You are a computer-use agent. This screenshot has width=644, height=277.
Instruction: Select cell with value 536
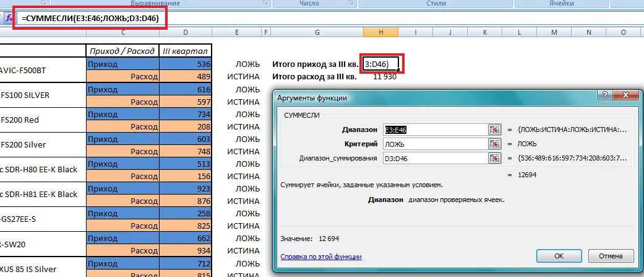click(185, 64)
